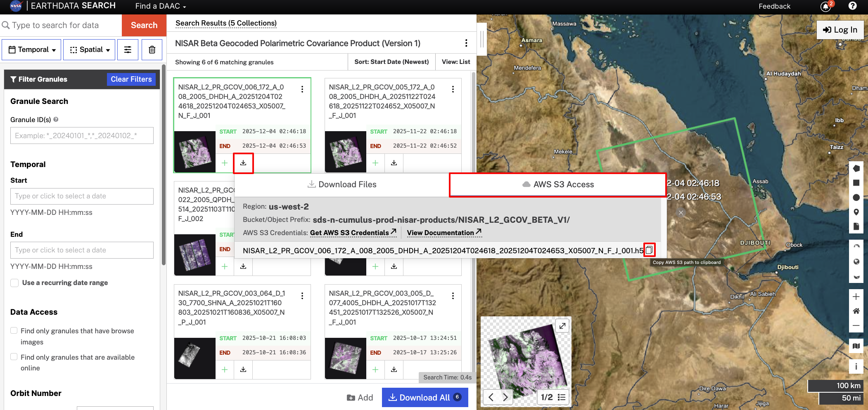Select the polygon spatial search tool
This screenshot has height=410, width=868.
pos(856,168)
